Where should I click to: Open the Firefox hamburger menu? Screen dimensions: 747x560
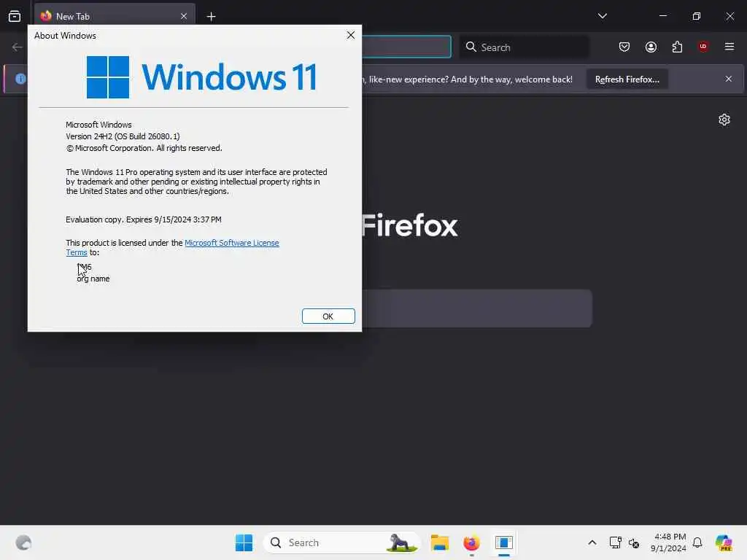pyautogui.click(x=729, y=47)
